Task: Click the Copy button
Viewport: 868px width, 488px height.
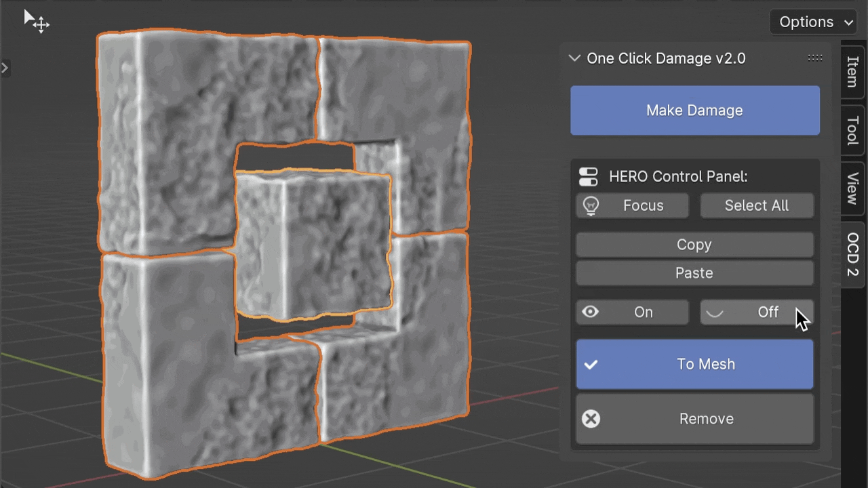Action: (x=694, y=245)
